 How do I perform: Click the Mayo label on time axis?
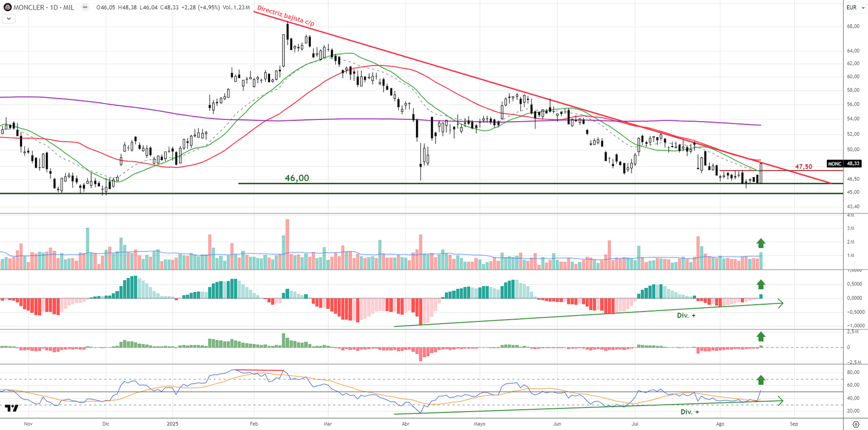tap(480, 424)
